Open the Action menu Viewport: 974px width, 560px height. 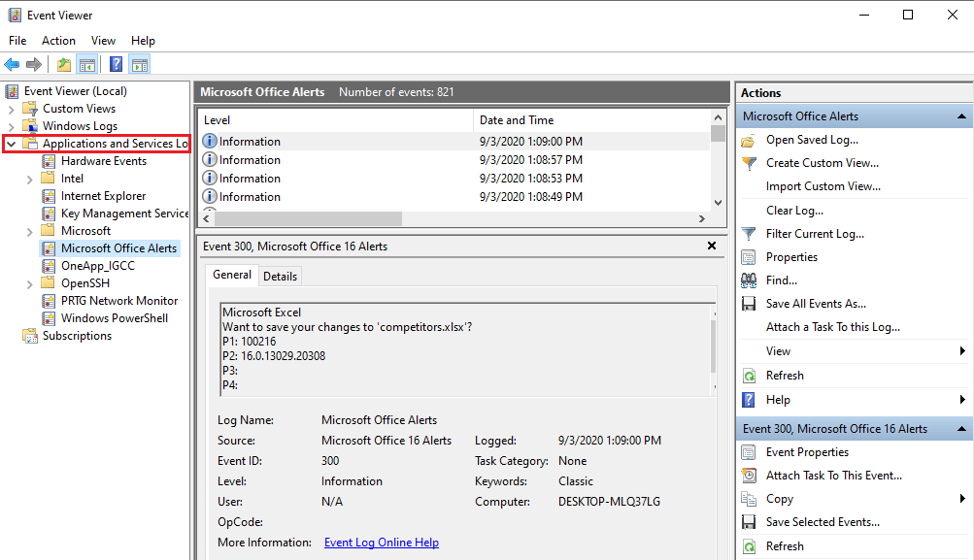pos(58,41)
